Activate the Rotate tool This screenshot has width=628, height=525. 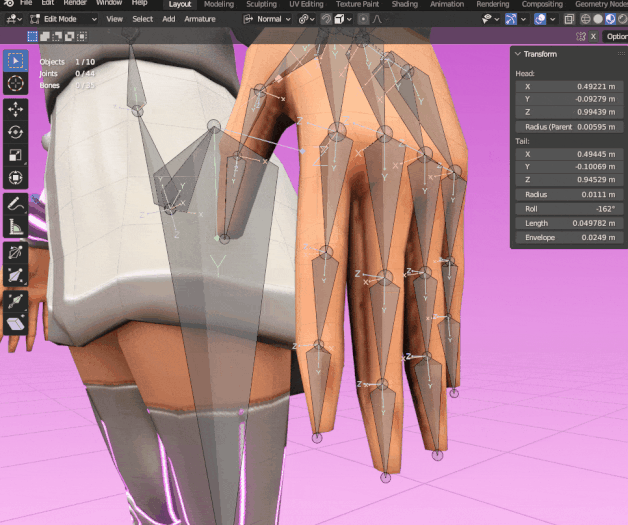[16, 132]
